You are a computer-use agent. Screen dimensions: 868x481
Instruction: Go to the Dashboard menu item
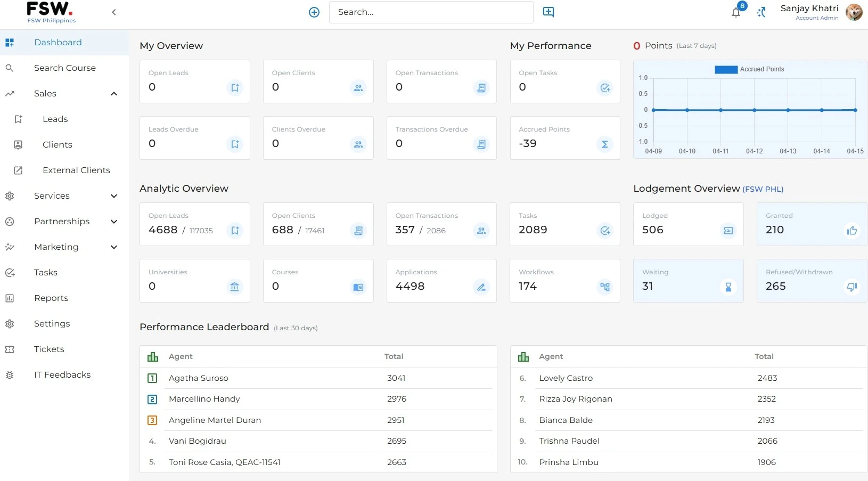[x=64, y=43]
